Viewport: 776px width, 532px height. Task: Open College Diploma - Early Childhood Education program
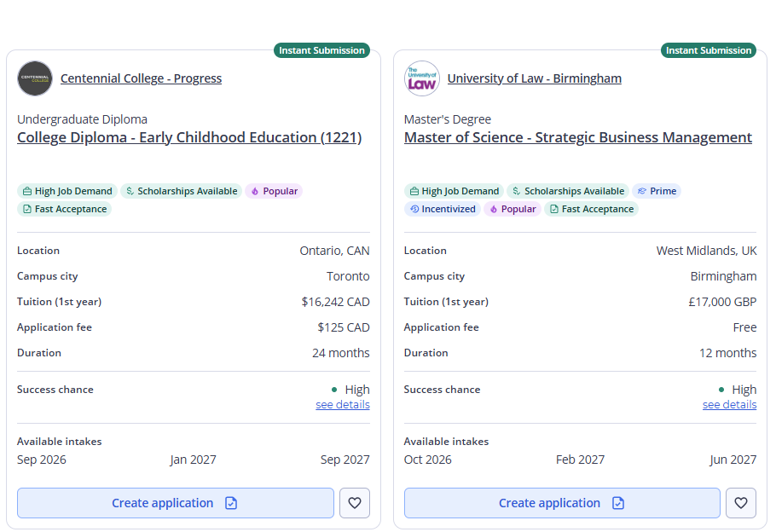click(189, 137)
